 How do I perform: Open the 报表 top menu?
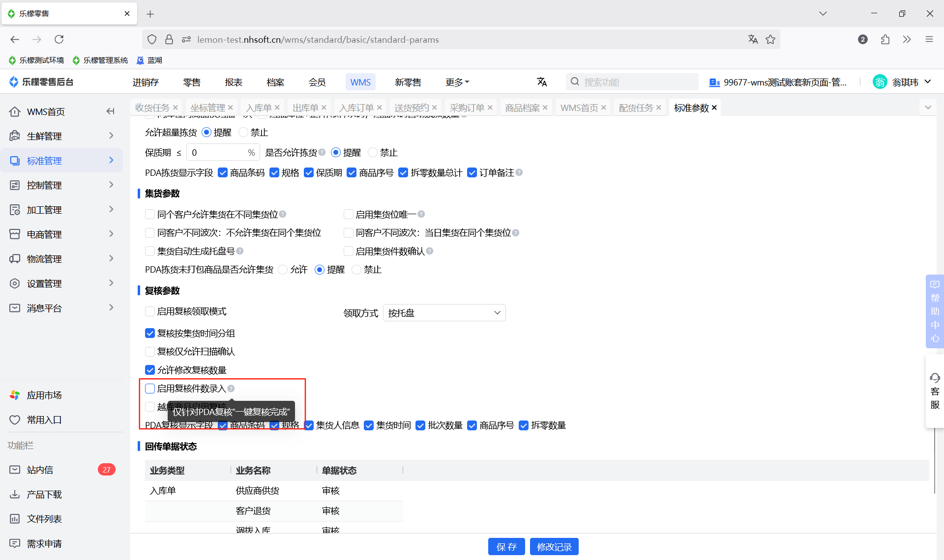click(x=234, y=82)
